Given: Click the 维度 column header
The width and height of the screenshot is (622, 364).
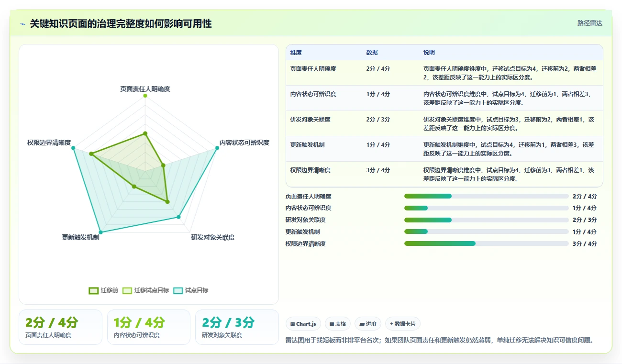Looking at the screenshot, I should [x=296, y=53].
